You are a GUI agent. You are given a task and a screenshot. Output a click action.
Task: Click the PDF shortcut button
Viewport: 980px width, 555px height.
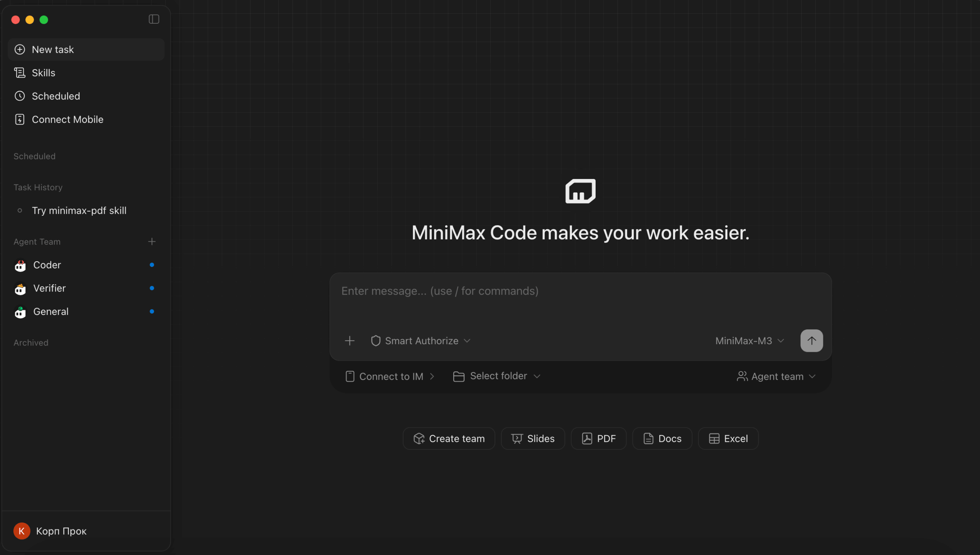599,438
